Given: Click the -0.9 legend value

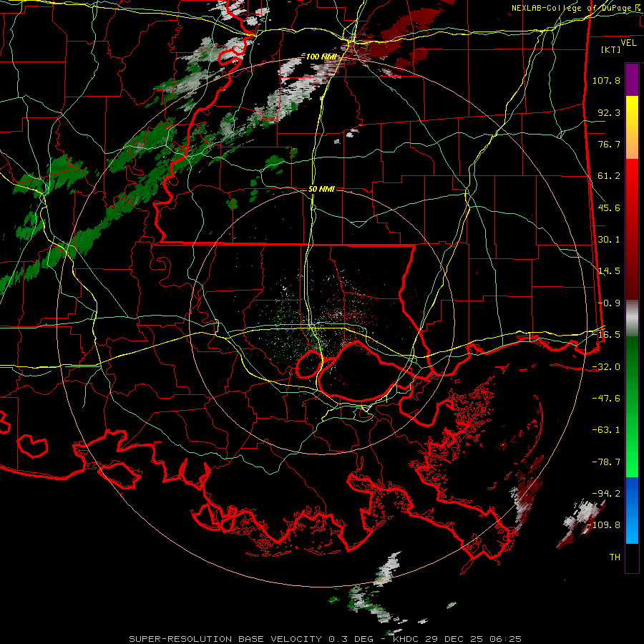Looking at the screenshot, I should point(609,303).
